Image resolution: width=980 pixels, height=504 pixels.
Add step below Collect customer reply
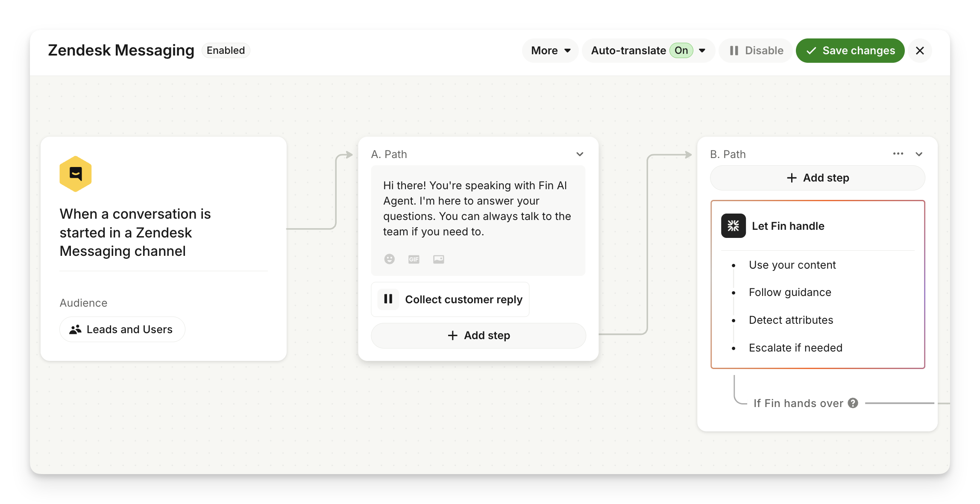[x=478, y=335]
